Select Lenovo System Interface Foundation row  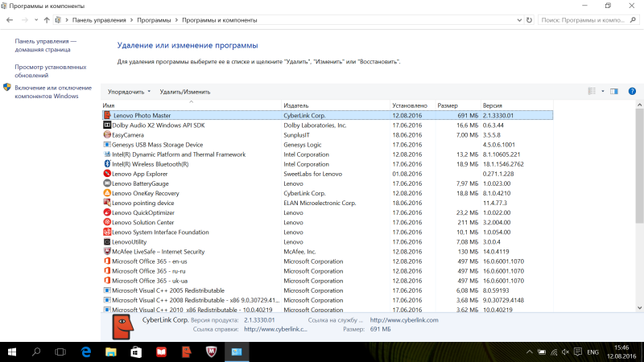[x=328, y=232]
